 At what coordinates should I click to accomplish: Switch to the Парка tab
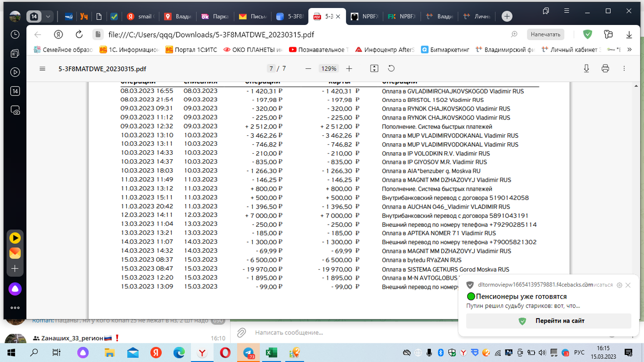click(215, 16)
